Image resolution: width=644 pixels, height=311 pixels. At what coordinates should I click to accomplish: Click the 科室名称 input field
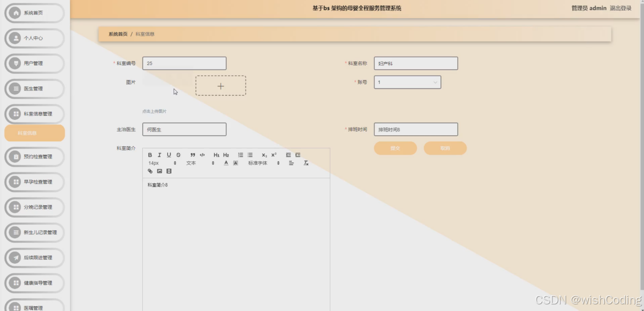tap(416, 64)
